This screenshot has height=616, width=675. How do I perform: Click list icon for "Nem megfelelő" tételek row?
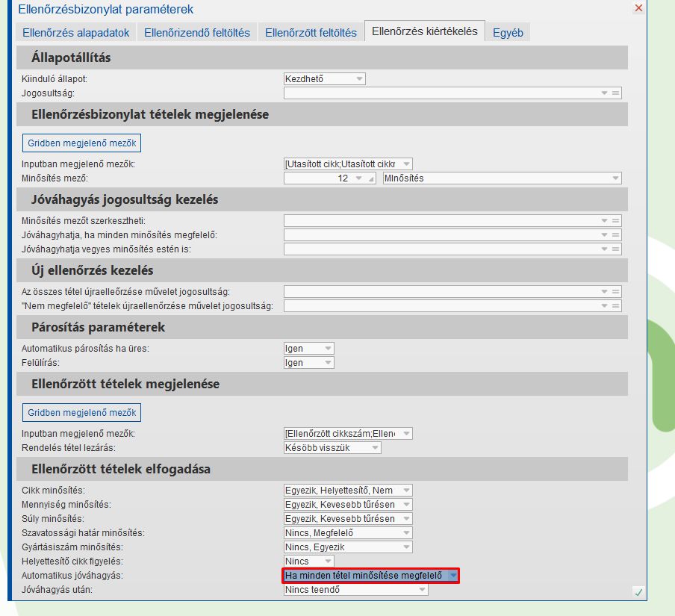pos(615,306)
